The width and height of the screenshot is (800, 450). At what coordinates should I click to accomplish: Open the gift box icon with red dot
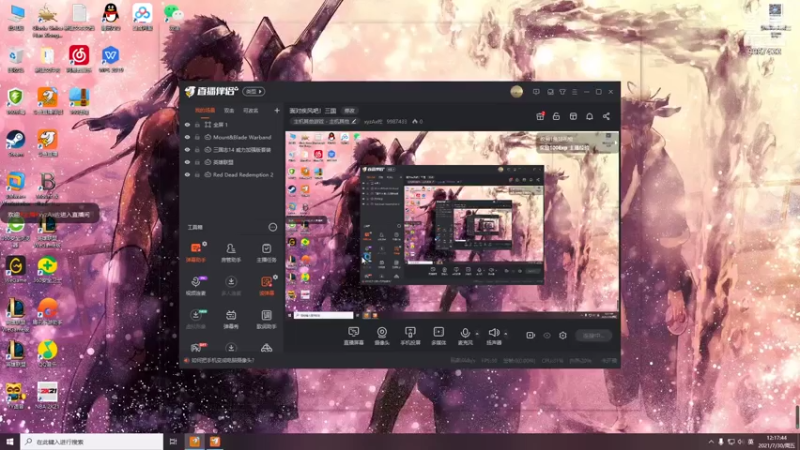(x=540, y=116)
